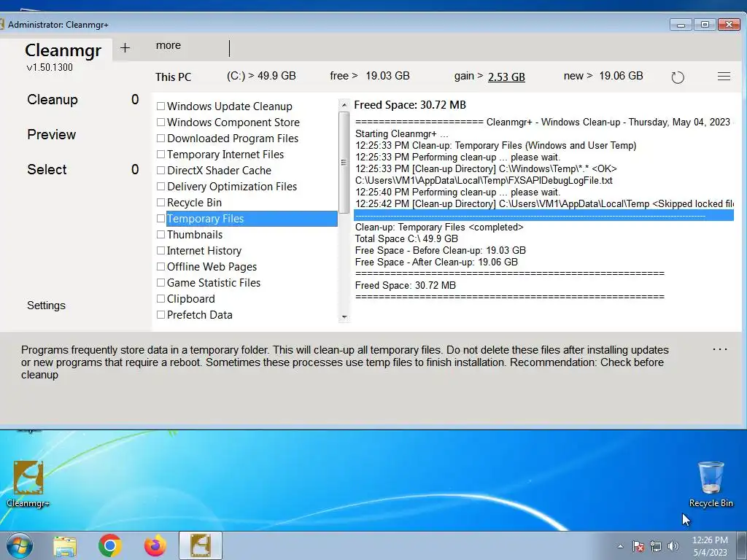Select Temporary Files list row text
The width and height of the screenshot is (747, 560).
pyautogui.click(x=205, y=219)
